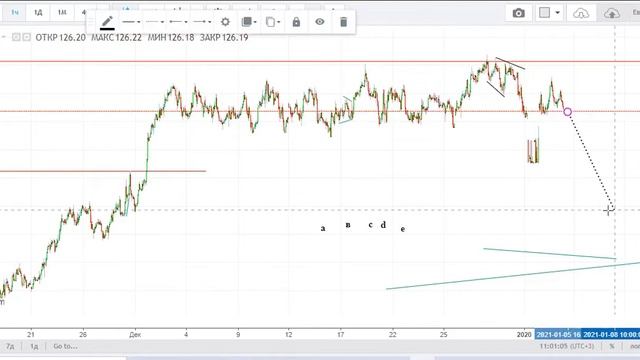Take a chart snapshot with camera icon
The image size is (640, 360).
point(518,13)
